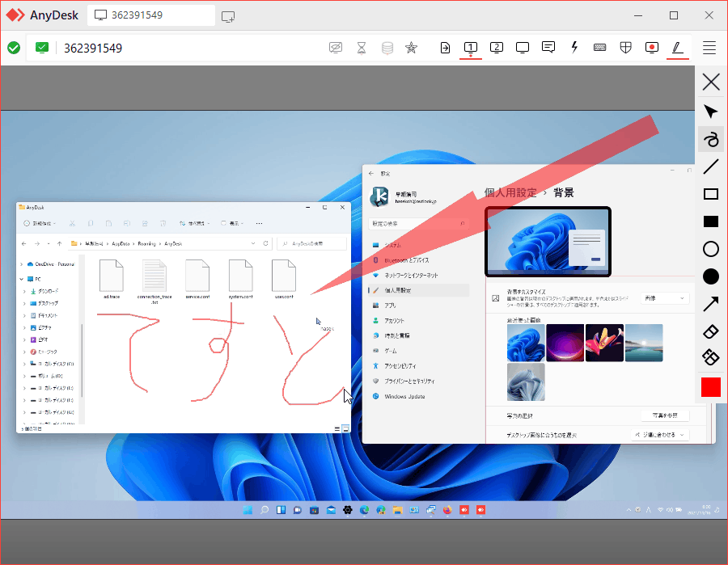
Task: Open the lightning actions menu icon
Action: (x=574, y=48)
